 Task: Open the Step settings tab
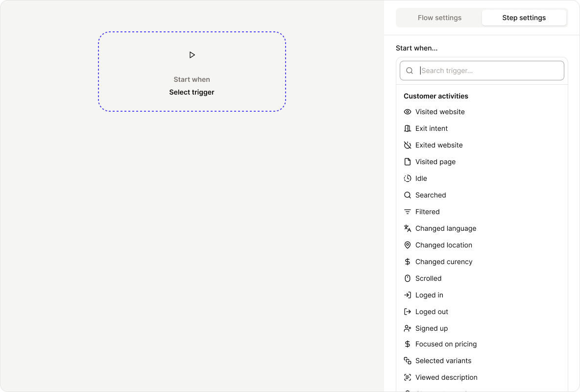pyautogui.click(x=524, y=18)
